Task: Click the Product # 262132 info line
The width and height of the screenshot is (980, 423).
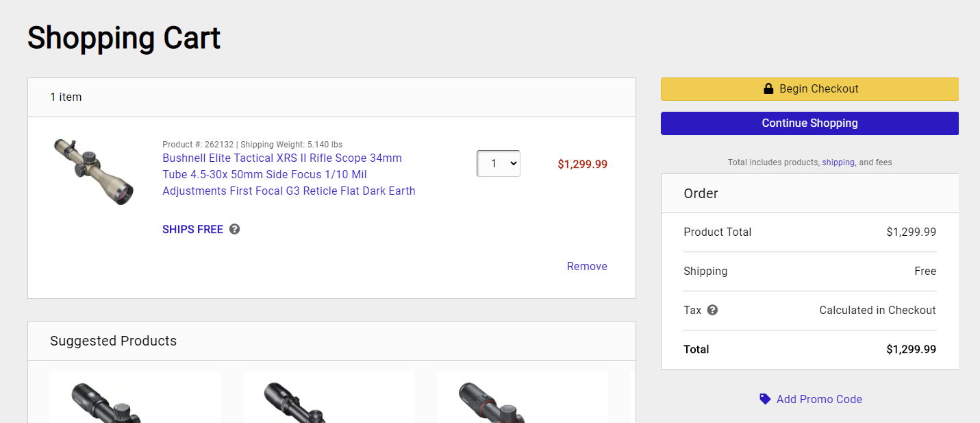Action: pos(252,145)
